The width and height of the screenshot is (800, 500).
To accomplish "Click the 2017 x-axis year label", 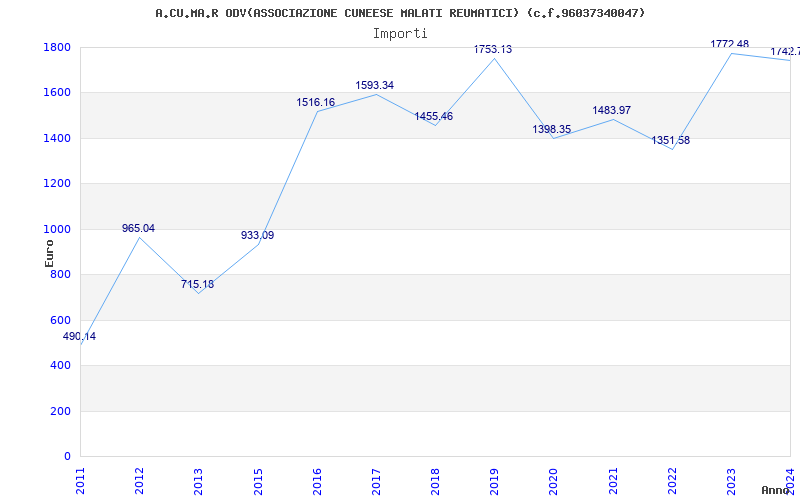I will [377, 481].
